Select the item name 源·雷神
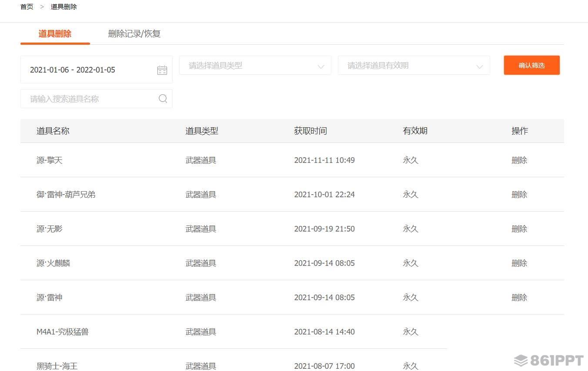 point(50,298)
